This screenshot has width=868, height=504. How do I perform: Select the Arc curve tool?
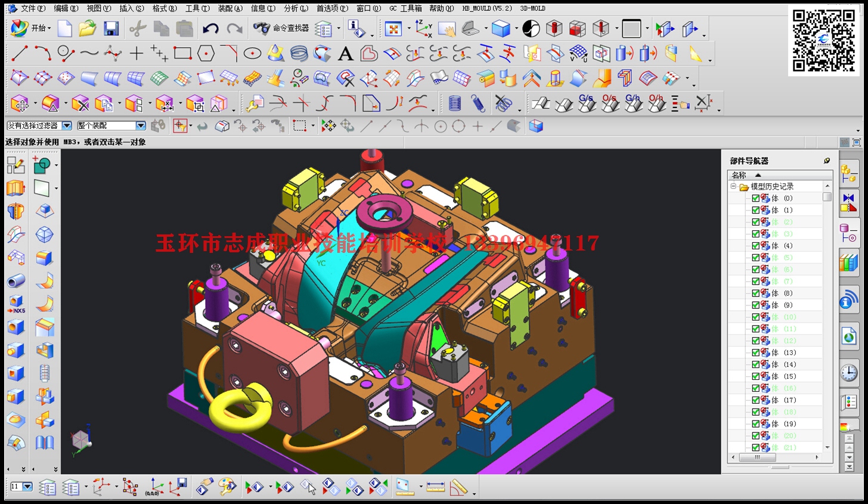click(42, 54)
